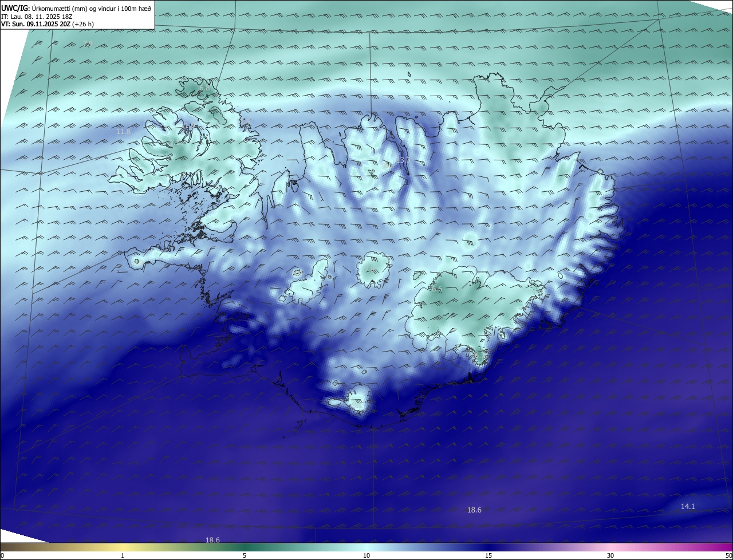Click the 6.6 value label on Vatnajökull glacier
This screenshot has width=733, height=560.
437,290
